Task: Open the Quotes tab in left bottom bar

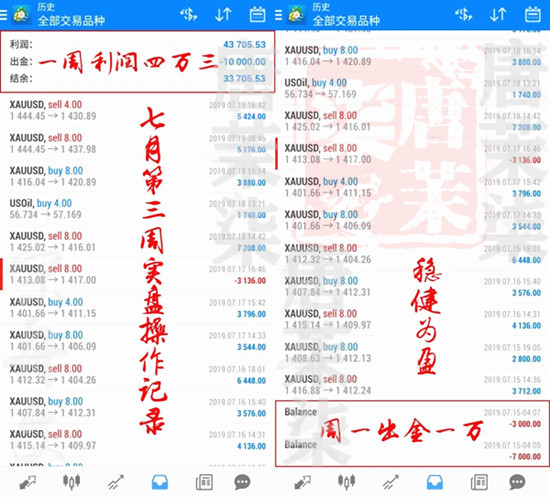Action: [27, 482]
